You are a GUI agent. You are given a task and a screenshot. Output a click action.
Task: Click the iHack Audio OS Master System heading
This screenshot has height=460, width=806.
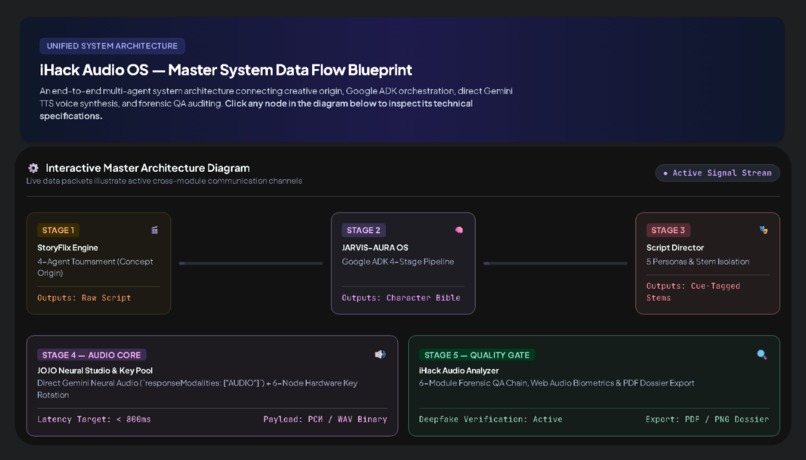(226, 70)
